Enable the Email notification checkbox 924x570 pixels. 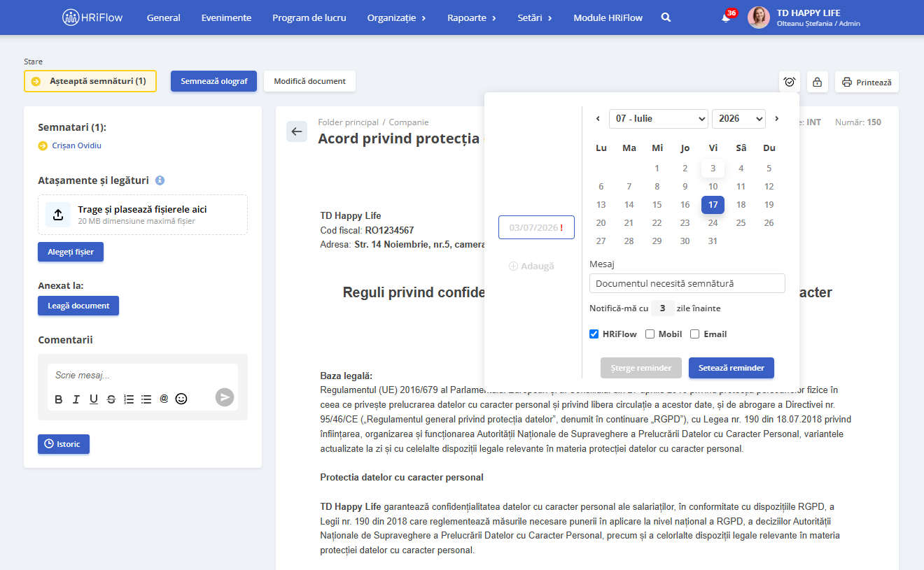click(x=695, y=334)
